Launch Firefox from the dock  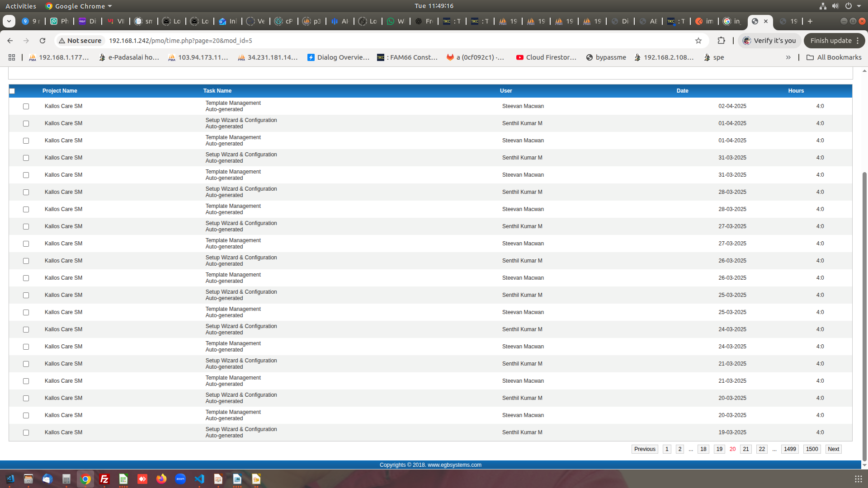coord(161,479)
